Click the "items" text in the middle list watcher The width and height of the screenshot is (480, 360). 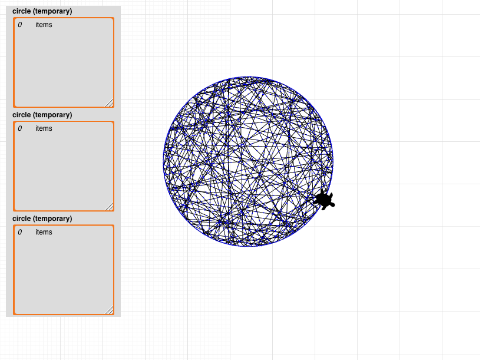click(44, 128)
